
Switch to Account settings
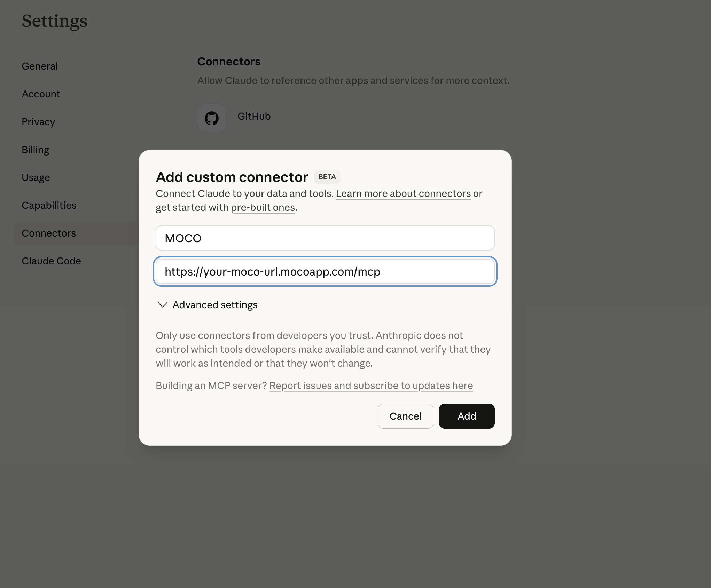(41, 94)
